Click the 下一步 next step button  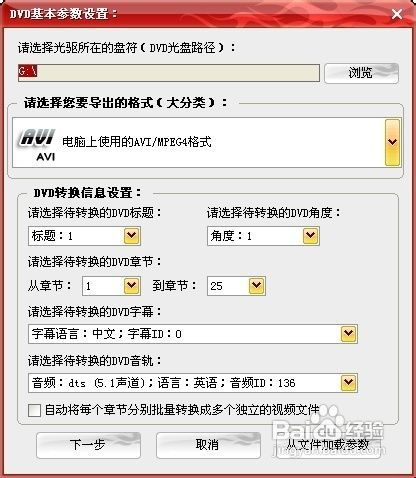88,445
